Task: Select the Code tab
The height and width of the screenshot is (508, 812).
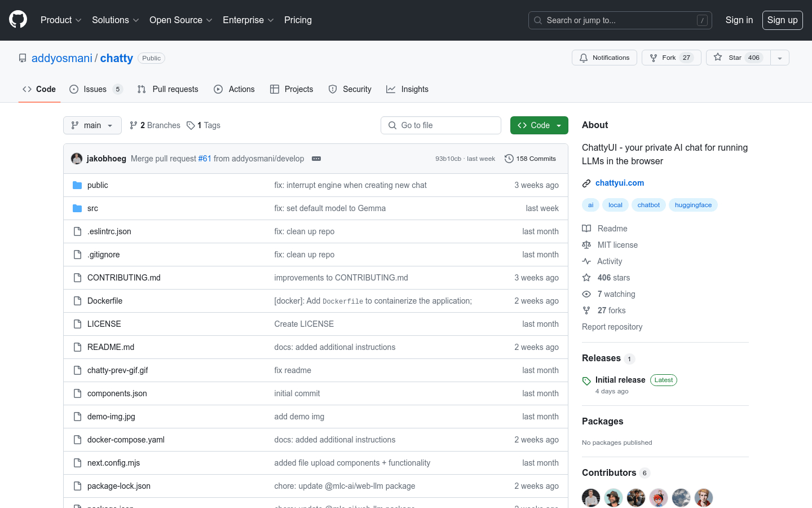Action: pyautogui.click(x=39, y=89)
